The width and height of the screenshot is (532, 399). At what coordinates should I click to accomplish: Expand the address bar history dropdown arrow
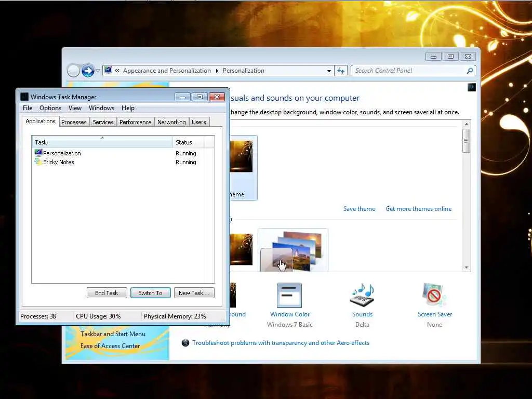click(x=329, y=71)
